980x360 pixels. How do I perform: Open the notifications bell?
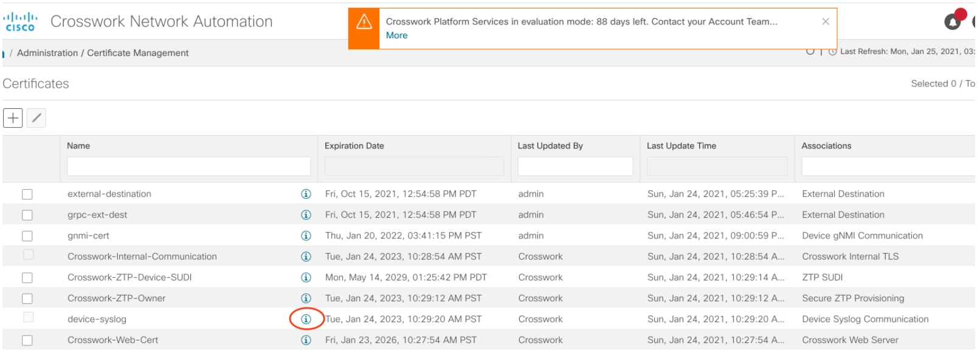click(954, 21)
